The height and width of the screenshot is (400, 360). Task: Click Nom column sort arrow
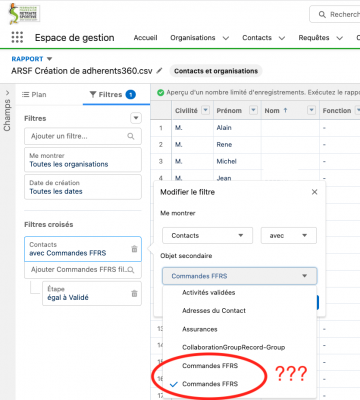[x=285, y=110]
